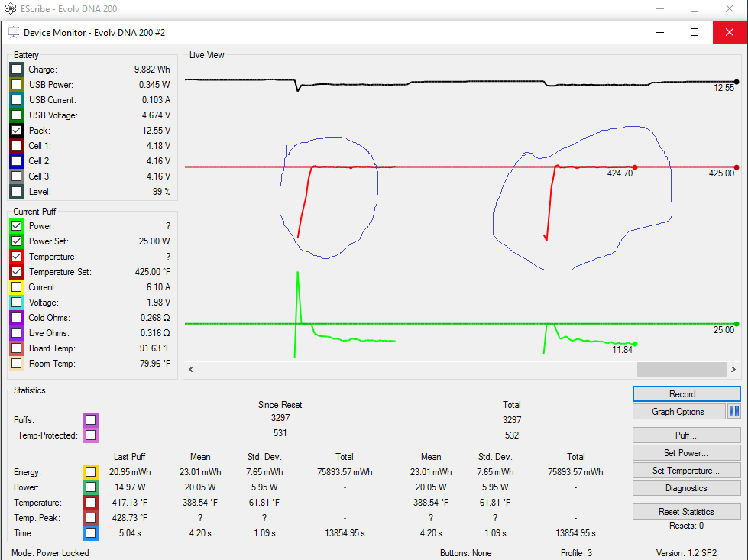
Task: Click the Puff... button
Action: pos(686,435)
